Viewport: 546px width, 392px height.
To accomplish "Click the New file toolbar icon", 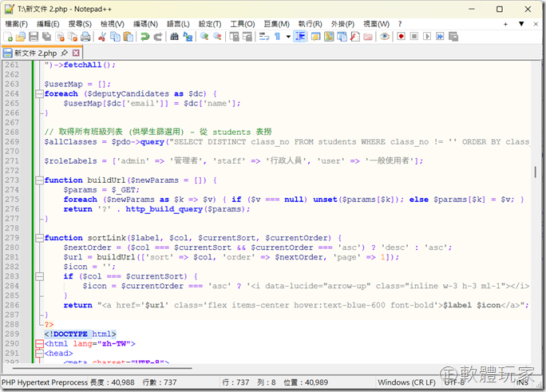I will coord(9,37).
